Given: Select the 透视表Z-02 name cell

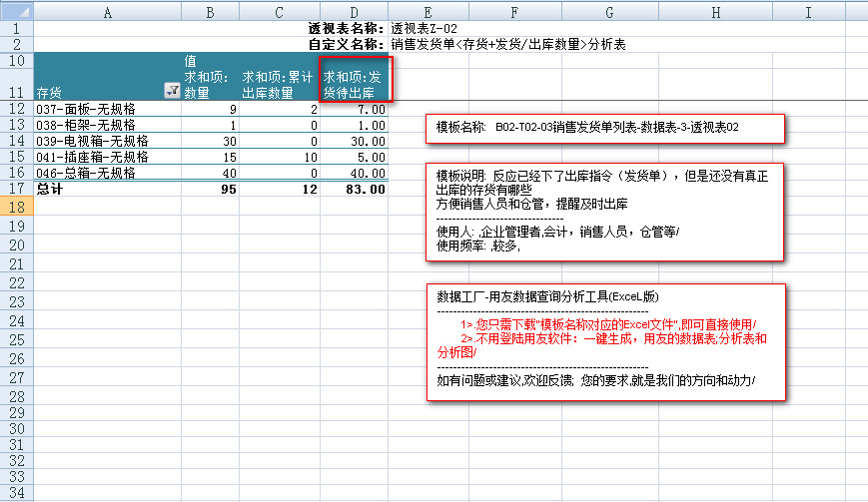Looking at the screenshot, I should point(425,29).
